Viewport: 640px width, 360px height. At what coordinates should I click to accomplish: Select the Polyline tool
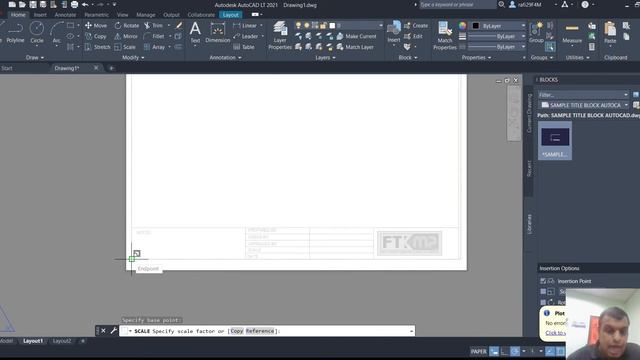pos(15,33)
